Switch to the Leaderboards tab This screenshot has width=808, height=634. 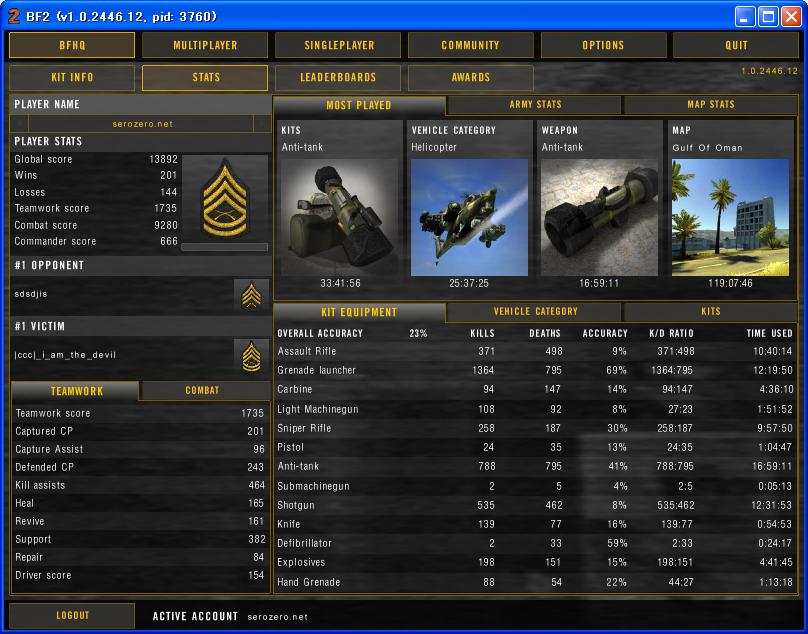[338, 77]
